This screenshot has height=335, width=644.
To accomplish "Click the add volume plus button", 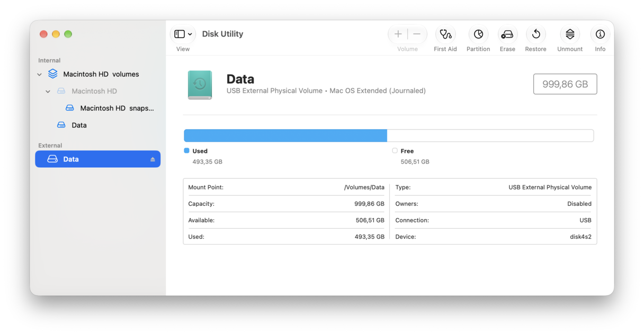I will tap(398, 34).
